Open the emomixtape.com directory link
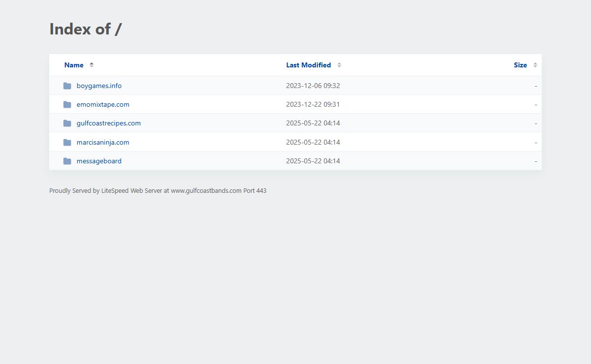The height and width of the screenshot is (364, 591). click(x=103, y=104)
